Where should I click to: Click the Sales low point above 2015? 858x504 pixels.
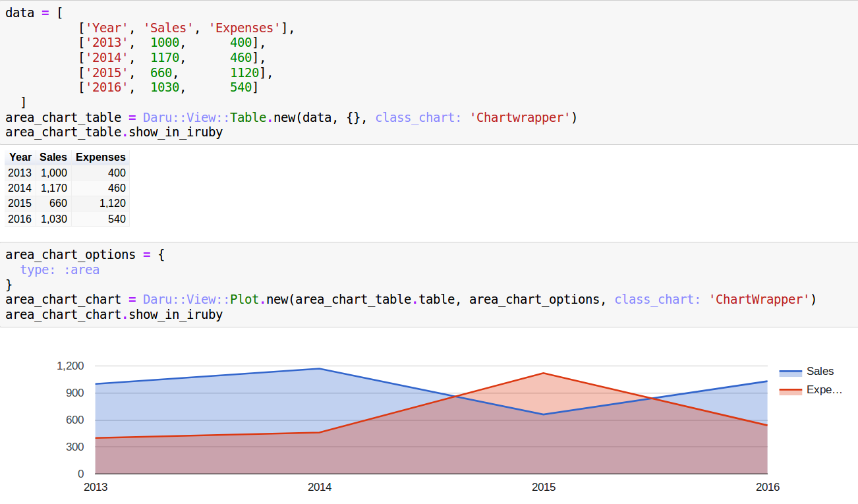(544, 414)
